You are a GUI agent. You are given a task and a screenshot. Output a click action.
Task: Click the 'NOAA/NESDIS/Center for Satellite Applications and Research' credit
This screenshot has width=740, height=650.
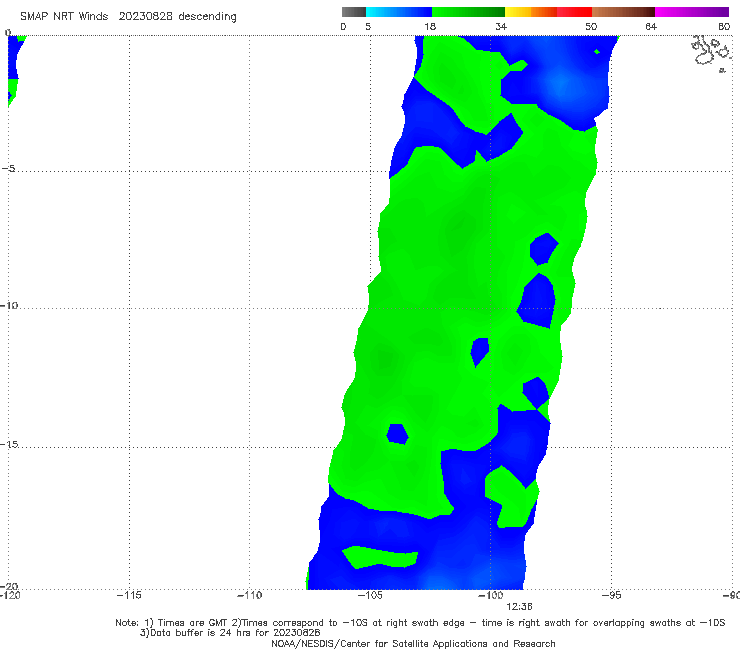click(413, 644)
